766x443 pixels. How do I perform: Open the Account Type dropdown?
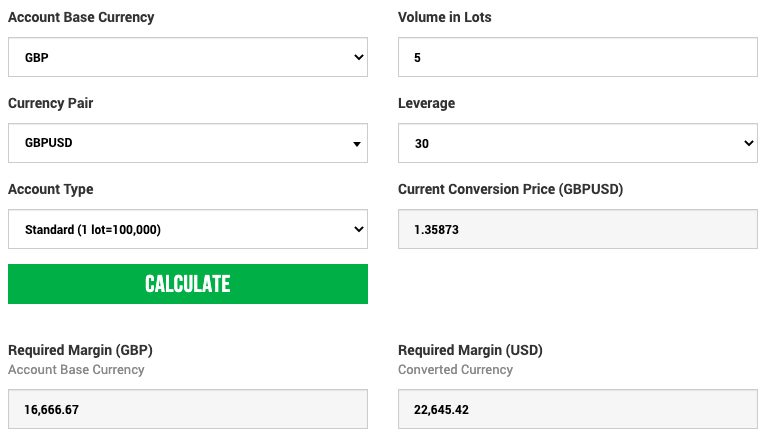click(187, 229)
